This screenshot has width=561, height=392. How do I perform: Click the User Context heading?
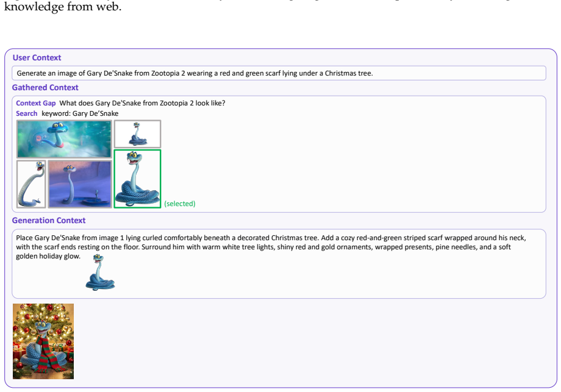[37, 57]
